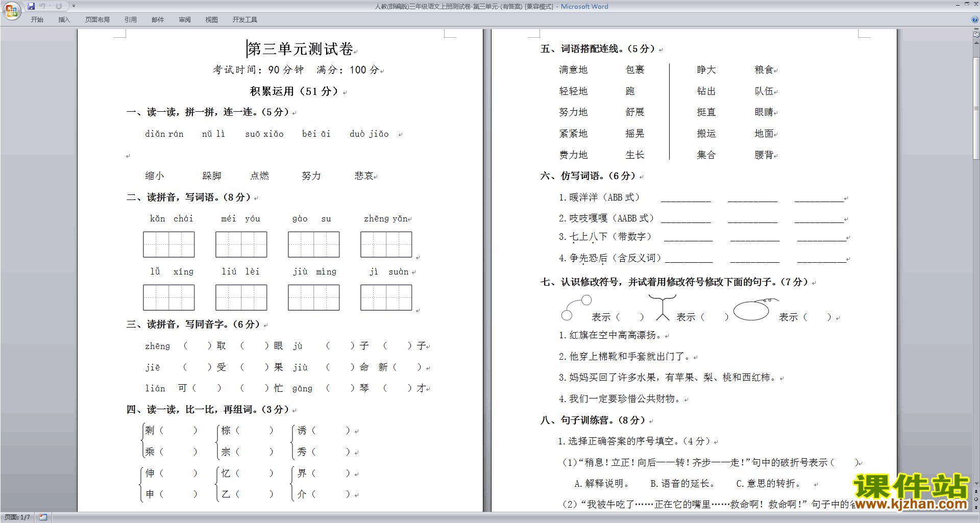The width and height of the screenshot is (980, 523).
Task: Click the writing grid under kǎn chái
Action: pos(169,244)
